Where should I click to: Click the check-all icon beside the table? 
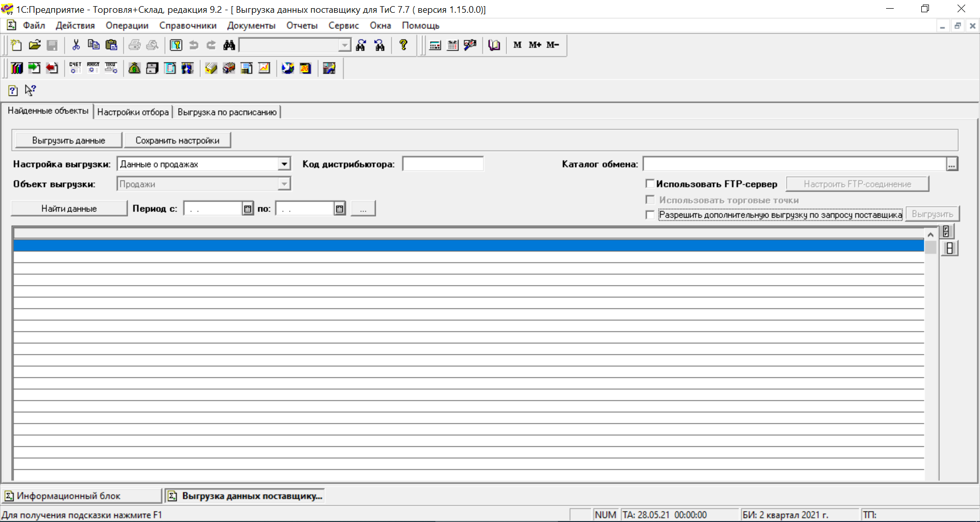pyautogui.click(x=946, y=231)
